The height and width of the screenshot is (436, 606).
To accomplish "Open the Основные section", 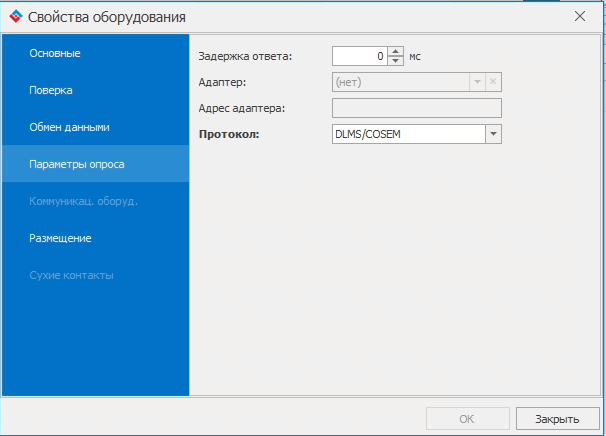I will (x=55, y=53).
